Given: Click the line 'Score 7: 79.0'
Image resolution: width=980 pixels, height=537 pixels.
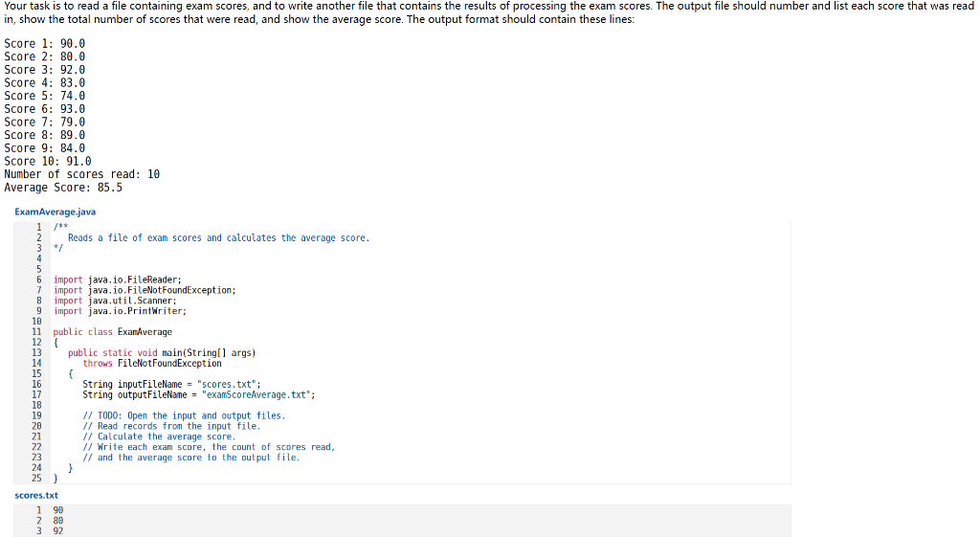Looking at the screenshot, I should (44, 122).
